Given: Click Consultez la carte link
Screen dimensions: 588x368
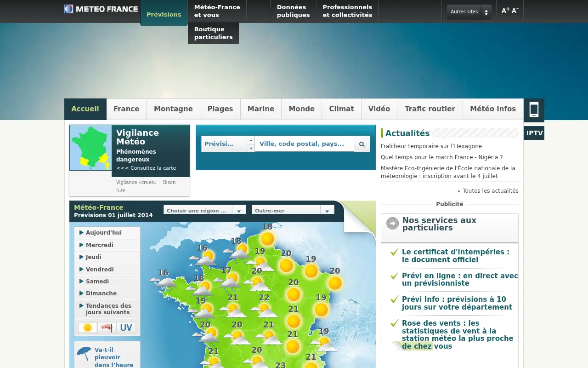Looking at the screenshot, I should coord(146,168).
